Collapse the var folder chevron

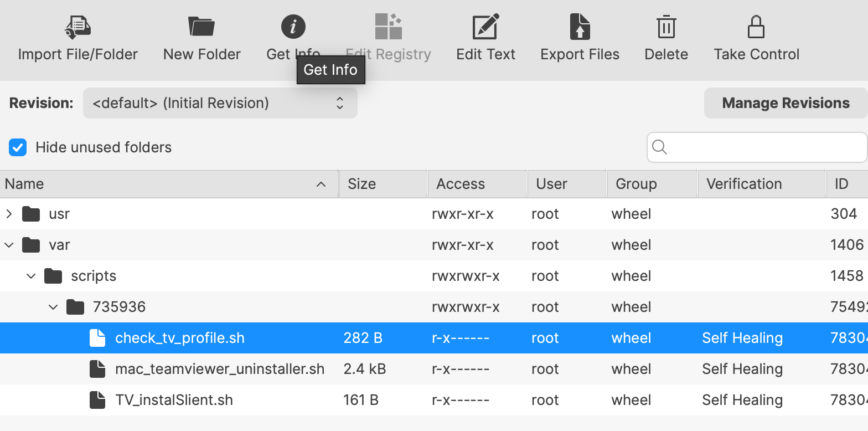8,245
